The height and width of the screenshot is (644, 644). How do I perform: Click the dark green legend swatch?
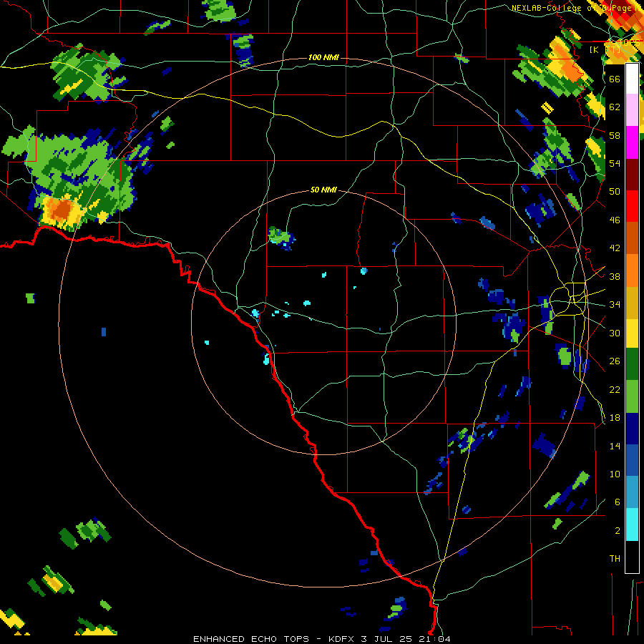point(632,364)
